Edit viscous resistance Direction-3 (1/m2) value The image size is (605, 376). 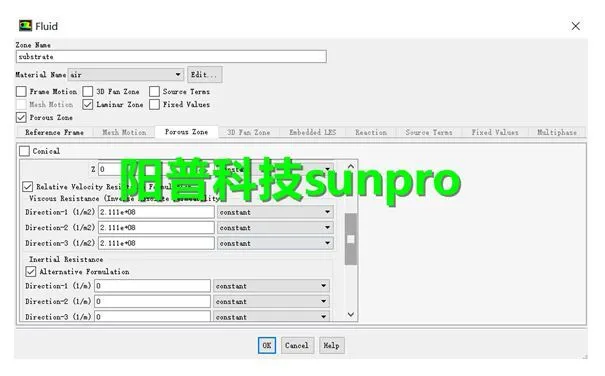[156, 243]
